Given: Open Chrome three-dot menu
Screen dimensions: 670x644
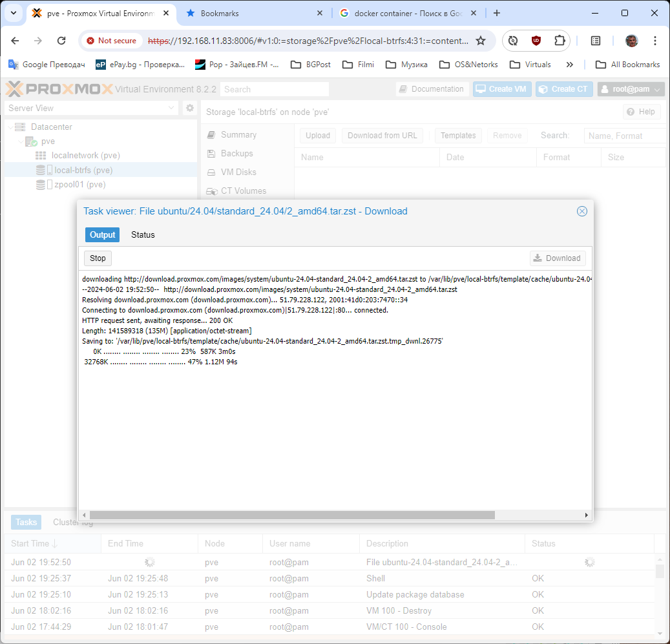Looking at the screenshot, I should 654,41.
